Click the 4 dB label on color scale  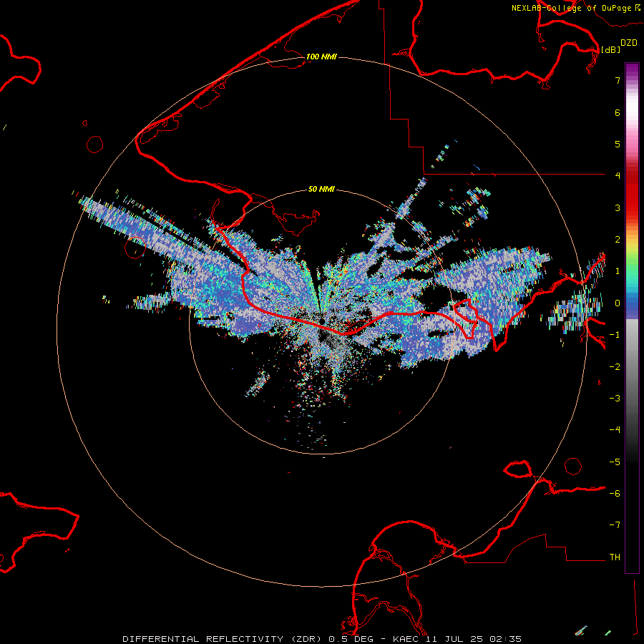click(618, 176)
